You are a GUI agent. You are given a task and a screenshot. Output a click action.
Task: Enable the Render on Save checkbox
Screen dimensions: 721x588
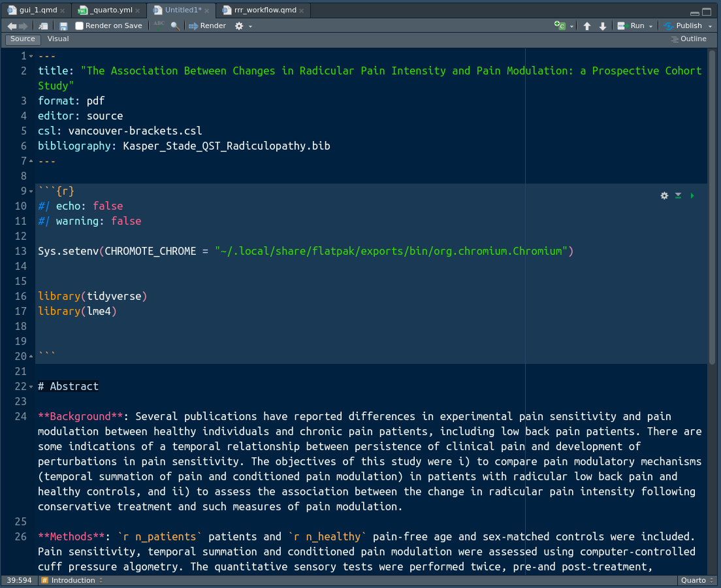[79, 25]
